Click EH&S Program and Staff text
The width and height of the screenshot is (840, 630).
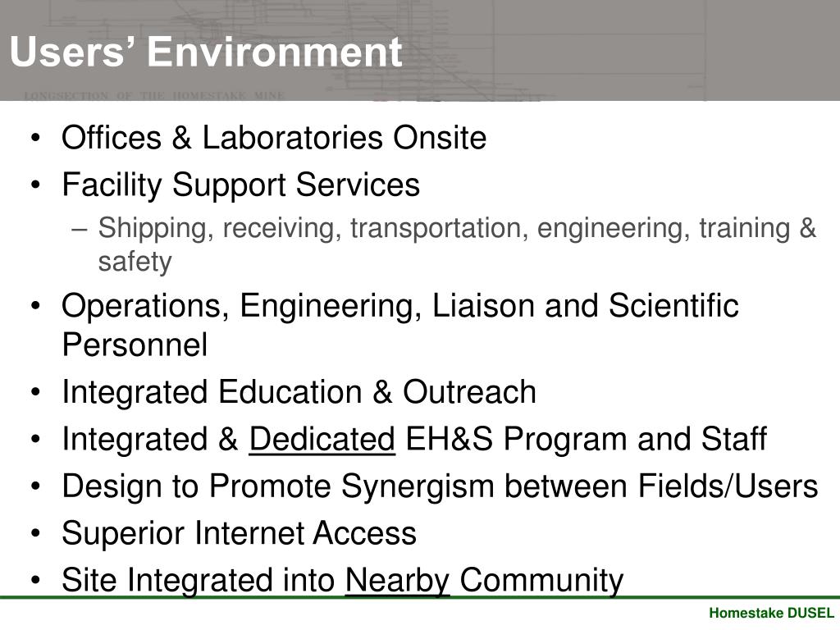[586, 440]
